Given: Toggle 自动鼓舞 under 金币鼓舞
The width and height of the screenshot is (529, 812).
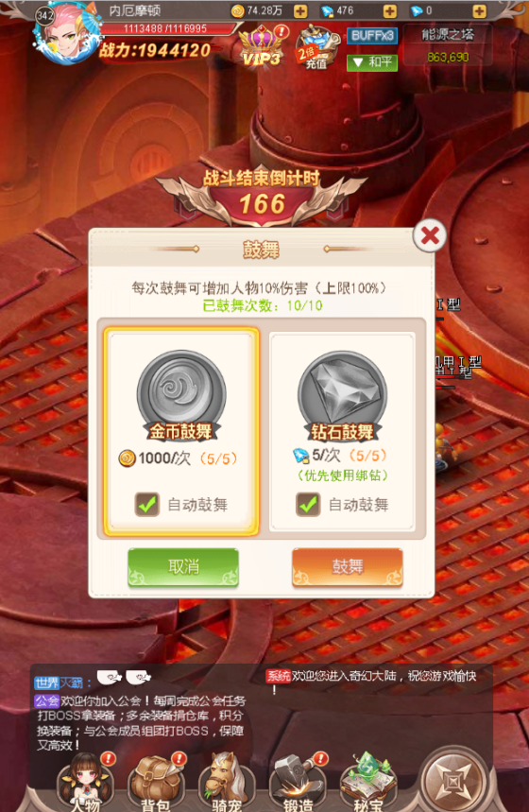Looking at the screenshot, I should point(147,504).
